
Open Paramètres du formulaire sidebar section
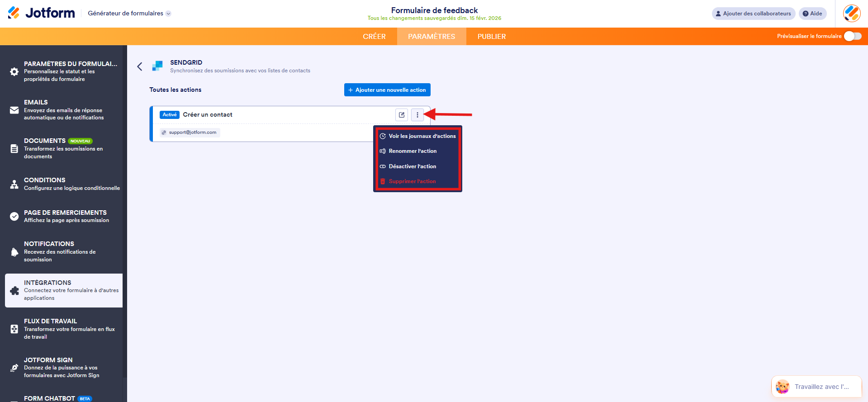click(x=64, y=71)
